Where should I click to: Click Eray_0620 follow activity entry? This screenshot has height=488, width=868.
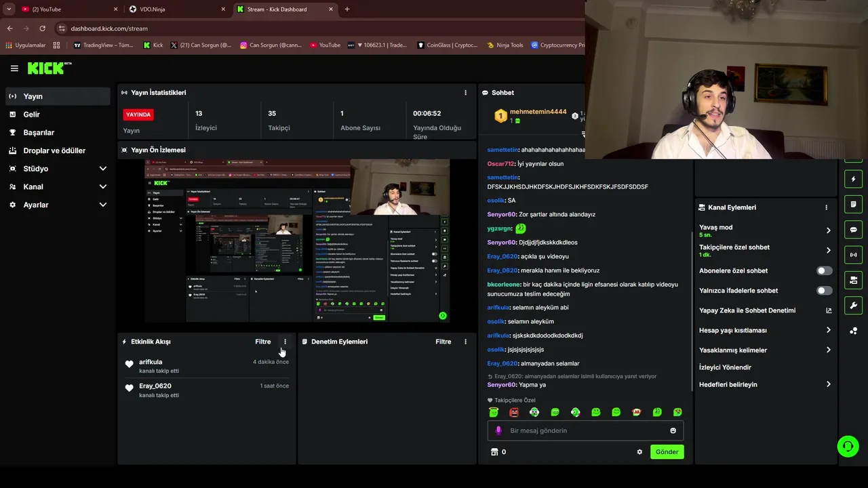pyautogui.click(x=207, y=390)
